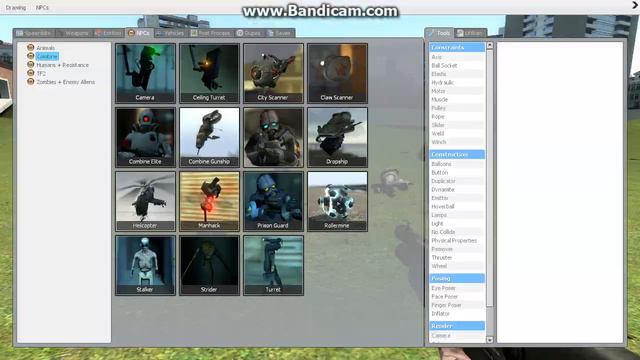
Task: Switch to the Dupes tab
Action: [x=249, y=33]
